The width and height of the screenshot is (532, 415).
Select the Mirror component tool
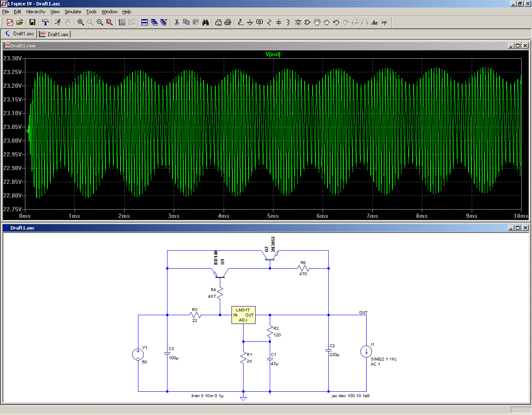365,22
